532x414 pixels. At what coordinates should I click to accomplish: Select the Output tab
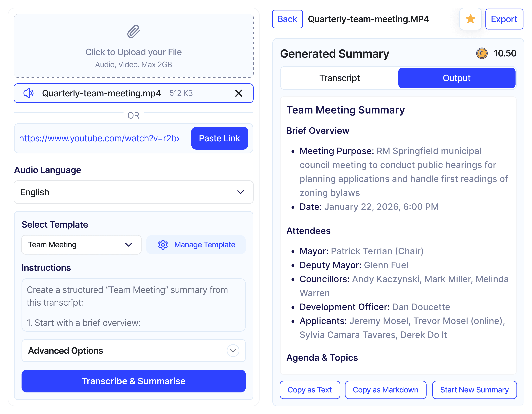click(456, 78)
